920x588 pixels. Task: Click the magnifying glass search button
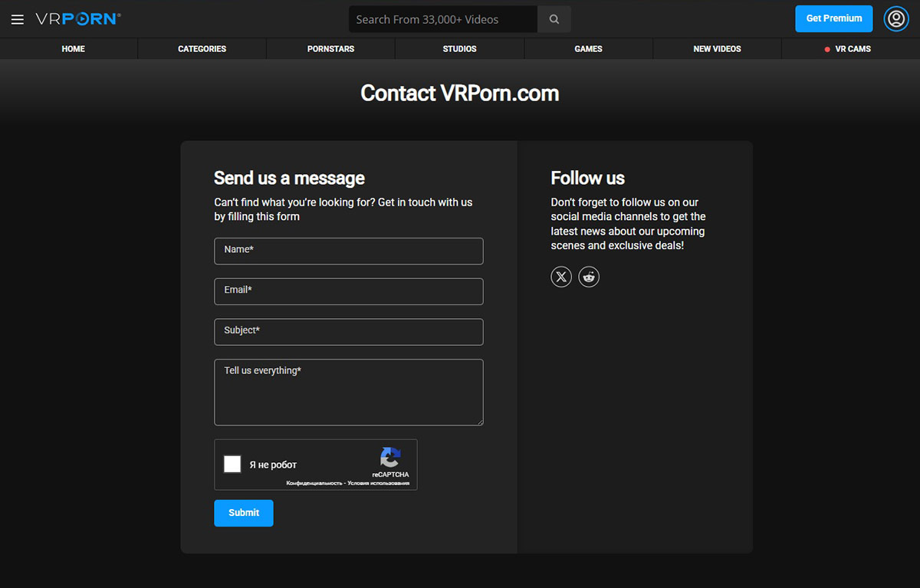pos(554,19)
